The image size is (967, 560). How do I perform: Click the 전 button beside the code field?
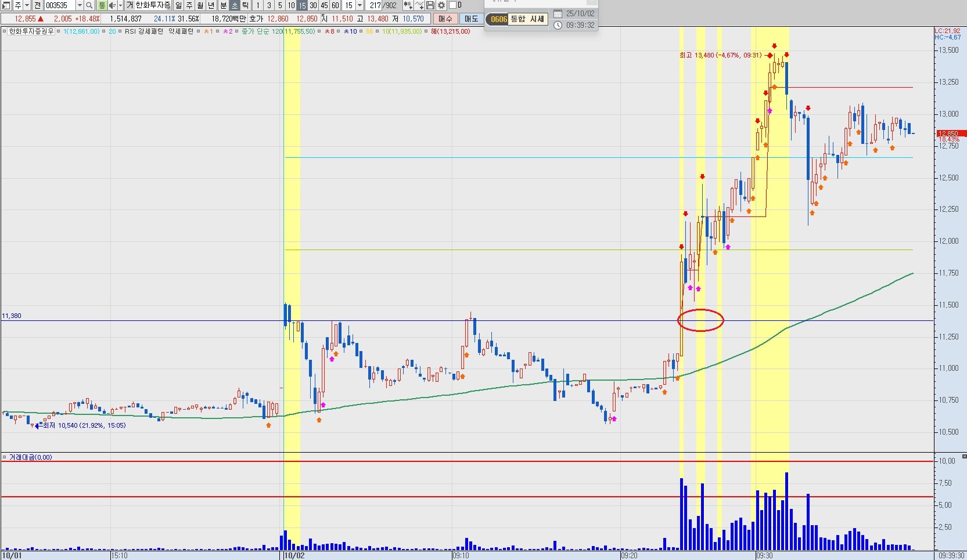(x=38, y=5)
